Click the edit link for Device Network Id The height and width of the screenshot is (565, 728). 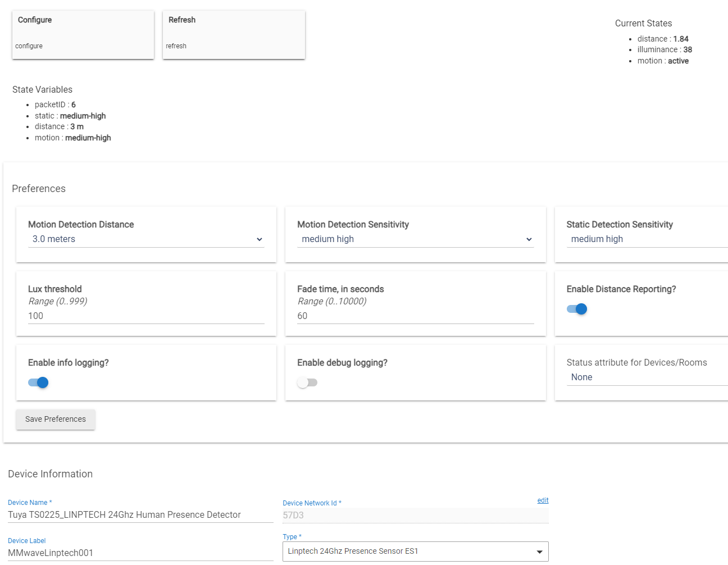pos(543,500)
